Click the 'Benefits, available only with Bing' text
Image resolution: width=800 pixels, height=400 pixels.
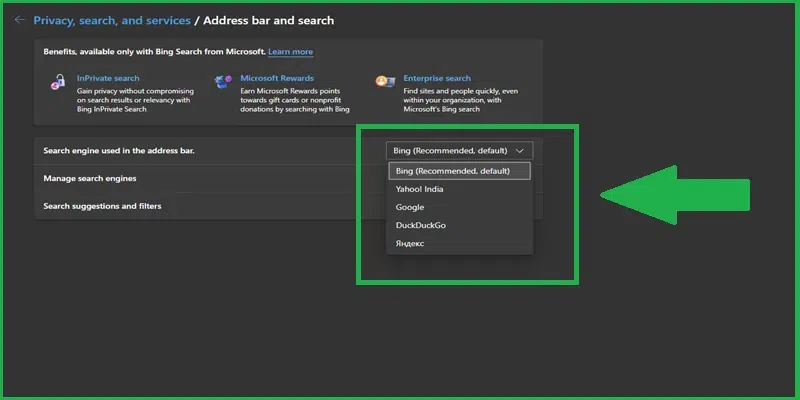pyautogui.click(x=155, y=52)
